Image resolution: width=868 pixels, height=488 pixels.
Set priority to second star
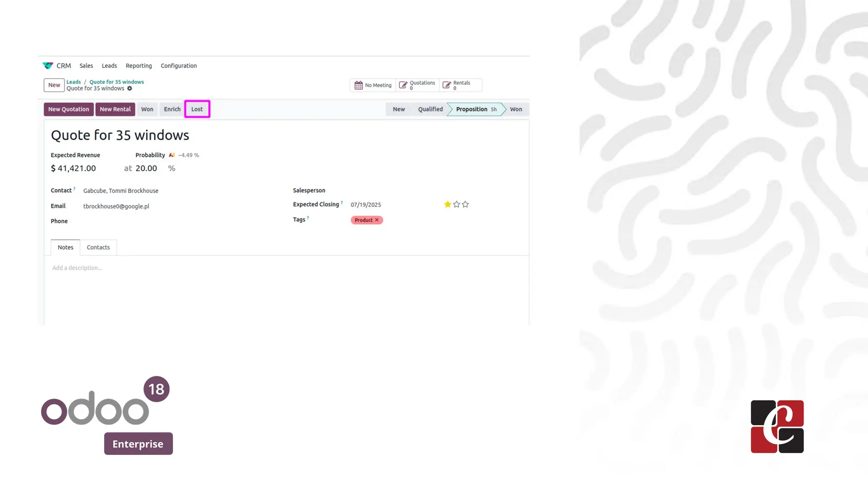pyautogui.click(x=456, y=204)
